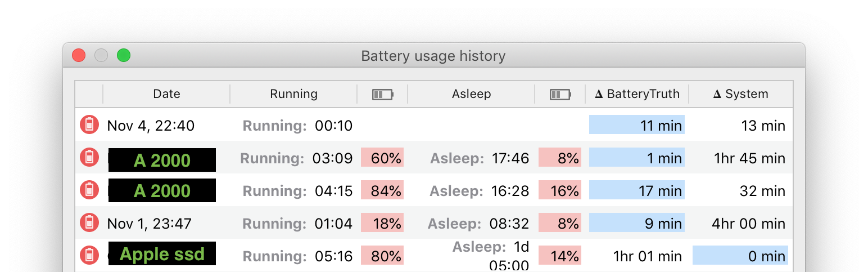
Task: Sort by the Running column header
Action: click(x=293, y=94)
